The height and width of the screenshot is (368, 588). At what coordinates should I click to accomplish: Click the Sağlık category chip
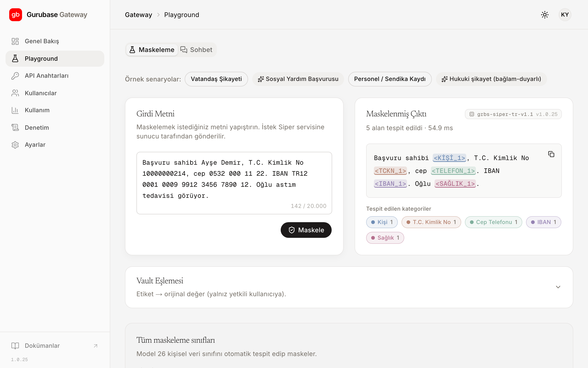(x=385, y=238)
